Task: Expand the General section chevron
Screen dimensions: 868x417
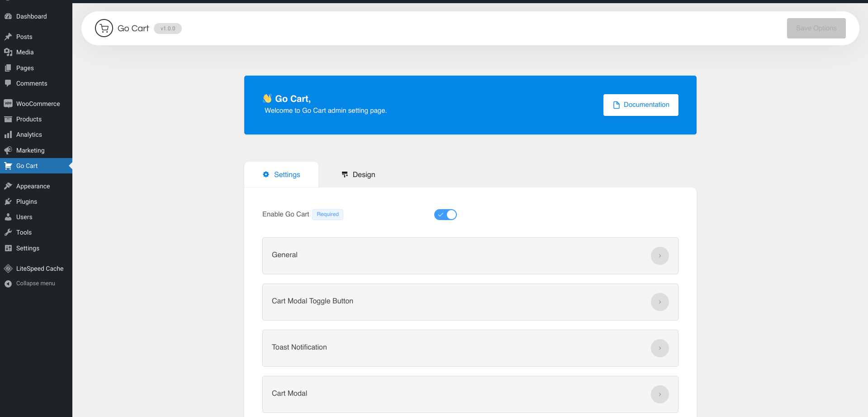Action: (x=660, y=256)
